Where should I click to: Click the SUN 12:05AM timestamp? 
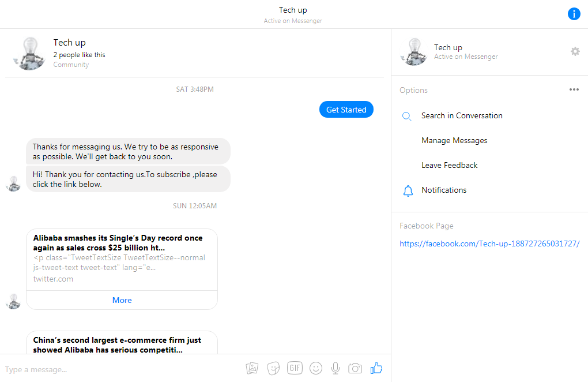[x=195, y=205]
